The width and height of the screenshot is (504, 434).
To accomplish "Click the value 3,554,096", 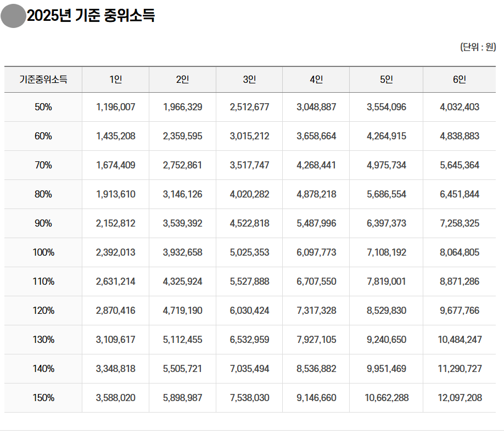I will 387,107.
